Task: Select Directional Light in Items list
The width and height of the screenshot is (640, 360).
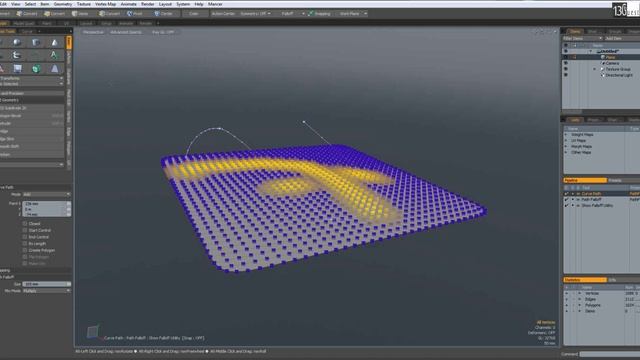Action: coord(619,75)
